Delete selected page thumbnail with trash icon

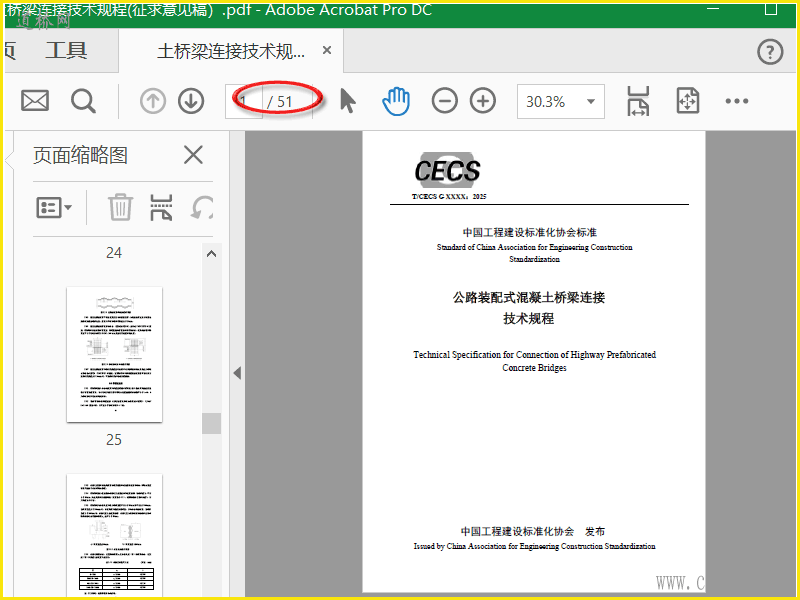(120, 207)
